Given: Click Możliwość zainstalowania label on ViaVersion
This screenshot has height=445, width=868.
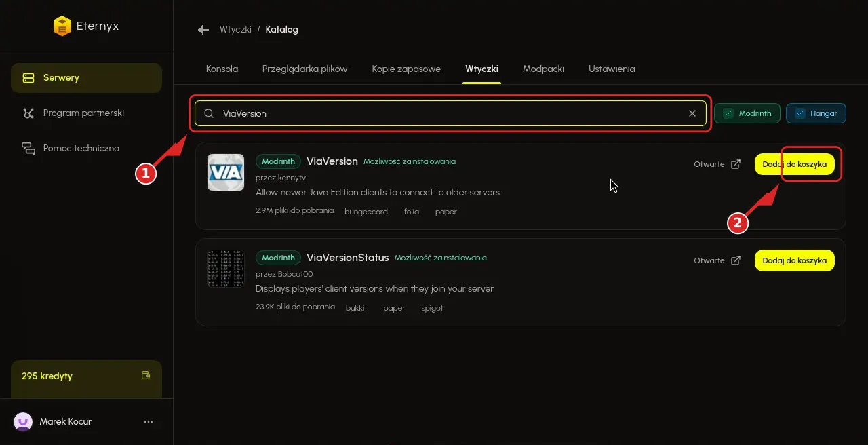Looking at the screenshot, I should click(x=410, y=161).
